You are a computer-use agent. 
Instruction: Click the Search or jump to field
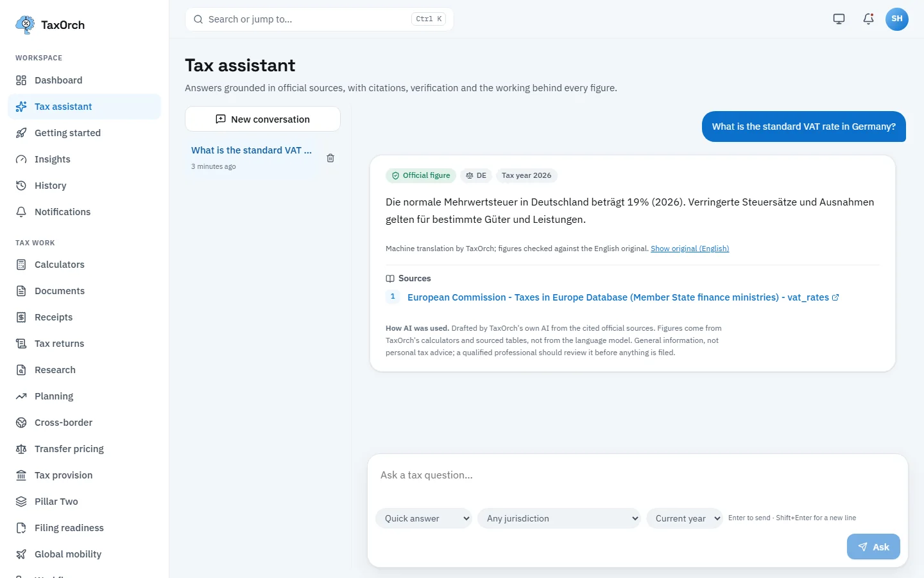tap(320, 19)
